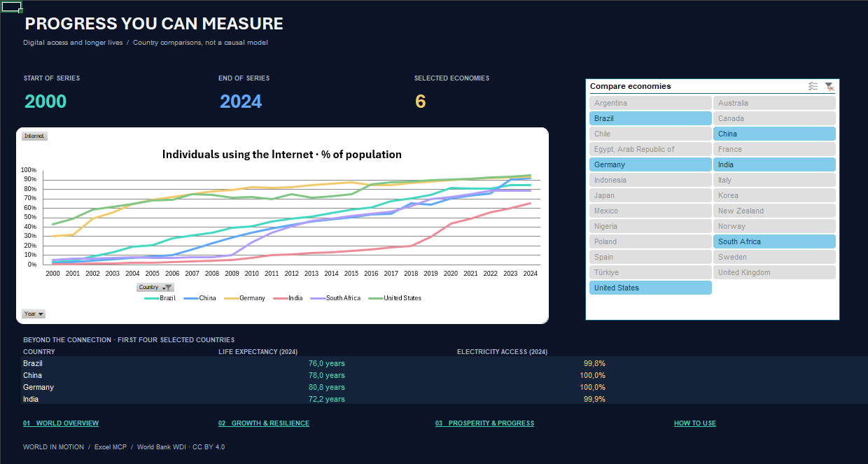Select Spain in the slicer
This screenshot has height=464, width=868.
point(650,257)
